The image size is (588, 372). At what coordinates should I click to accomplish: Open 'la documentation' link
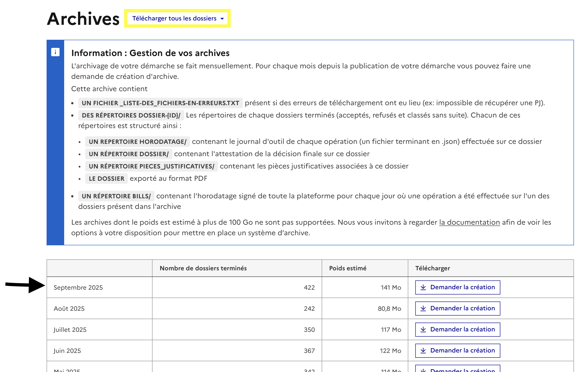coord(469,222)
